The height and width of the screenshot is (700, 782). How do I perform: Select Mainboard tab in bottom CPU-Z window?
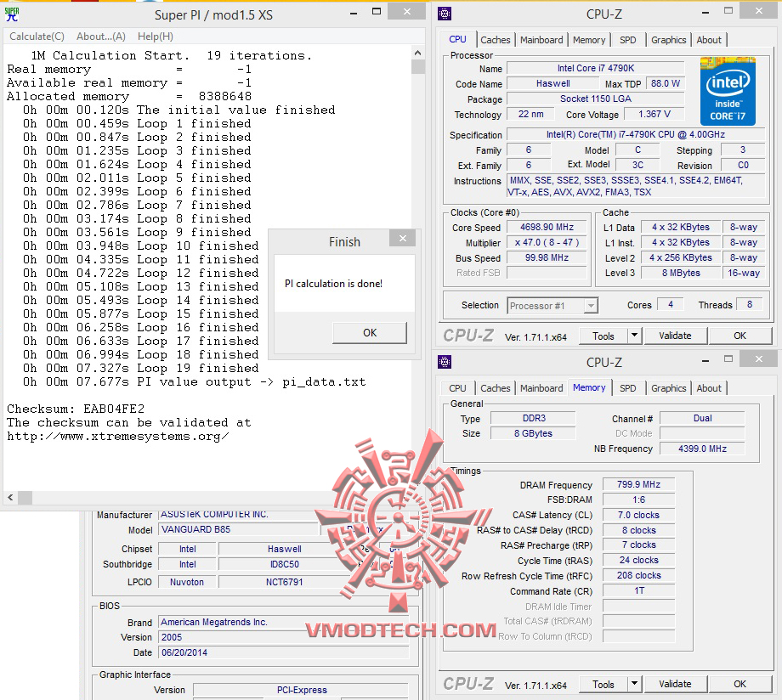pyautogui.click(x=541, y=388)
